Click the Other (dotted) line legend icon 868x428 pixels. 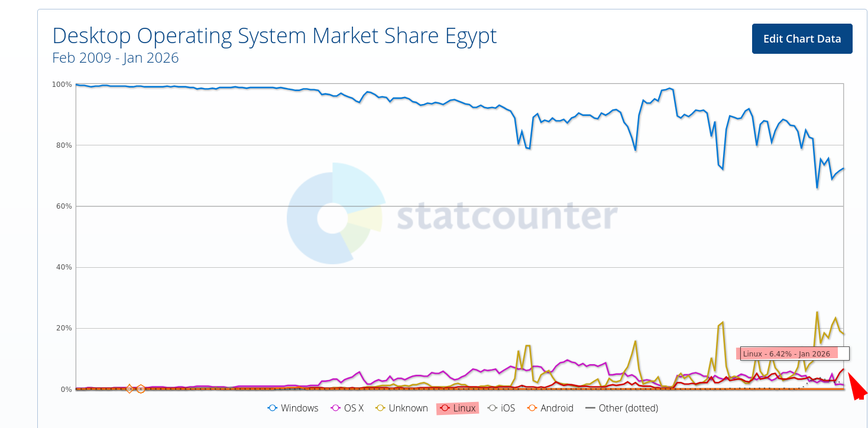(590, 408)
